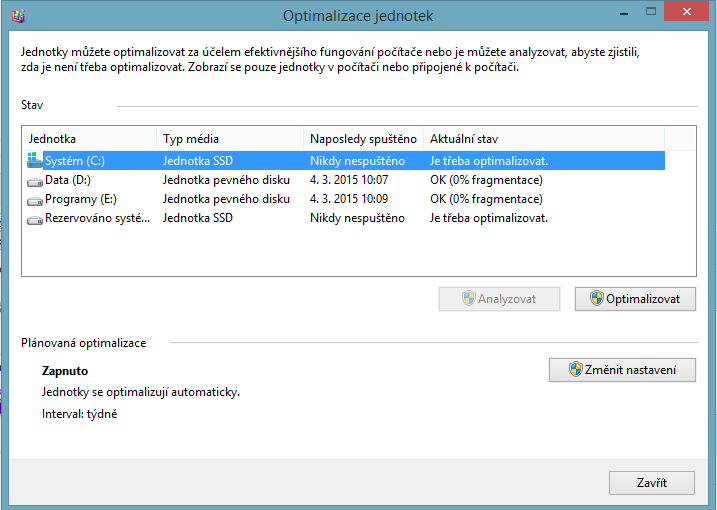Click the Rezervováno systémem drive icon

click(35, 220)
